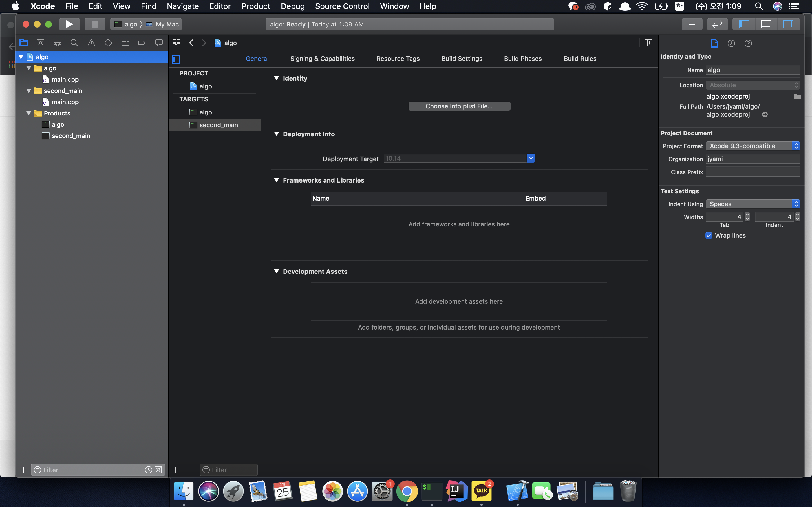Open the Product menu

pyautogui.click(x=256, y=6)
